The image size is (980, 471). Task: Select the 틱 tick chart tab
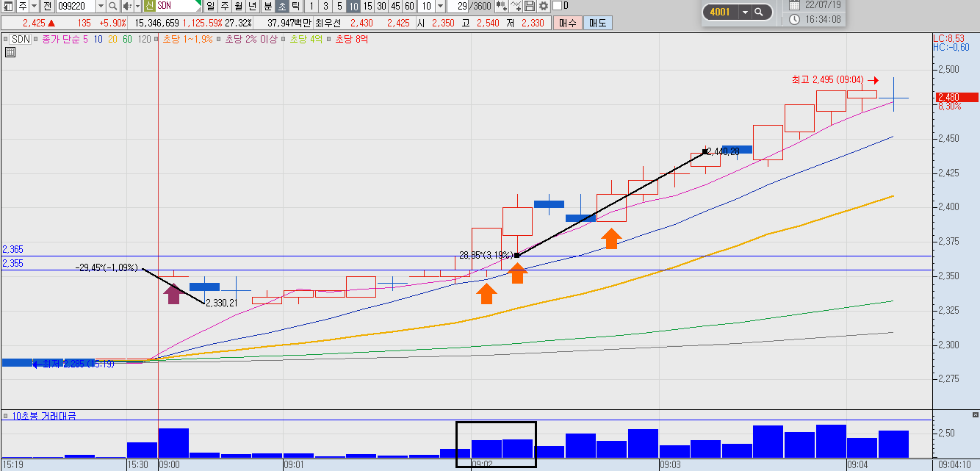point(295,6)
